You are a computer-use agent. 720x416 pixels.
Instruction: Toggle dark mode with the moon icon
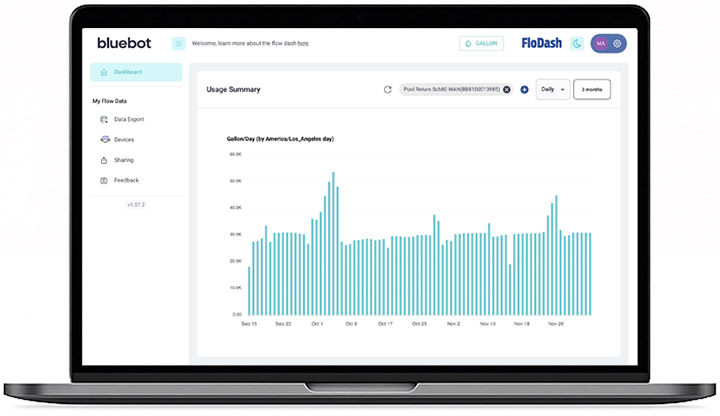pos(576,43)
